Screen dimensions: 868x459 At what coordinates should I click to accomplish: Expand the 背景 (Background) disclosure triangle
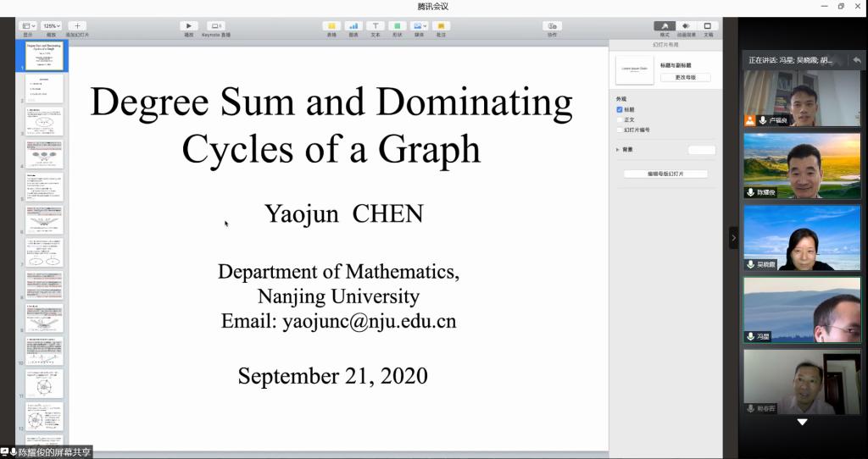[x=618, y=150]
